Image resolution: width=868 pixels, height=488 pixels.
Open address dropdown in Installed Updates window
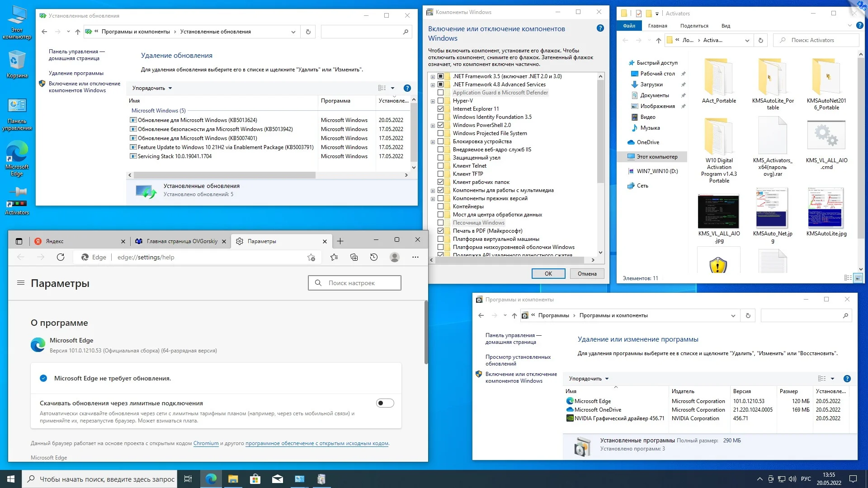point(293,32)
